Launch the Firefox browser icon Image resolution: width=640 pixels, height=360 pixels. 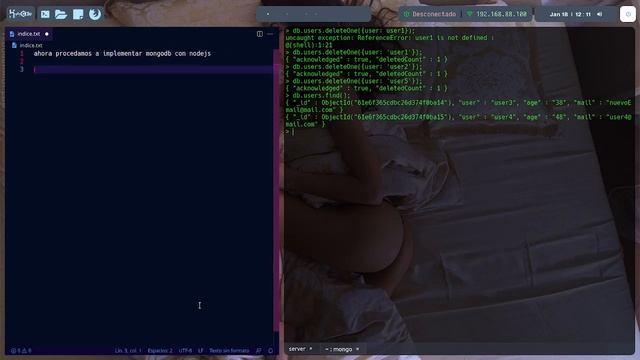coord(95,14)
